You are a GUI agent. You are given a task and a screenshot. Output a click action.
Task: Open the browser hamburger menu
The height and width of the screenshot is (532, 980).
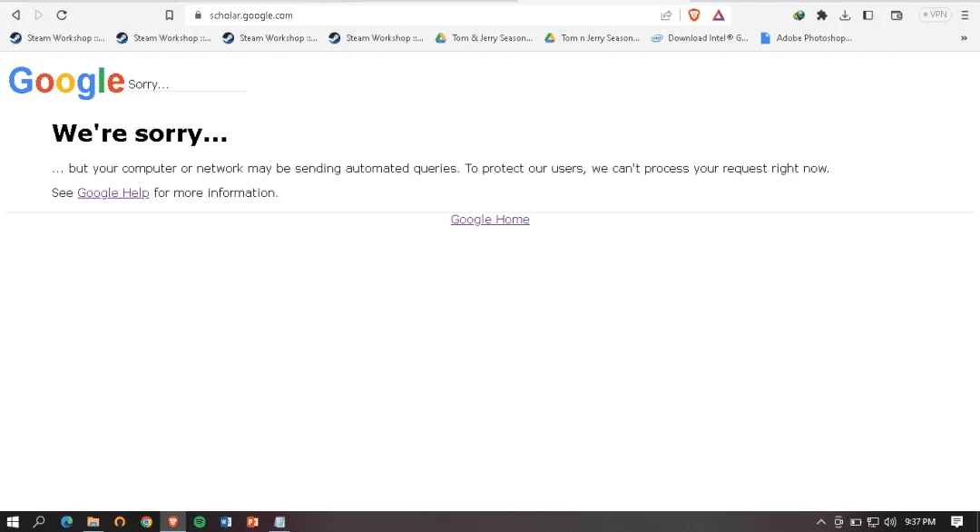click(x=965, y=15)
